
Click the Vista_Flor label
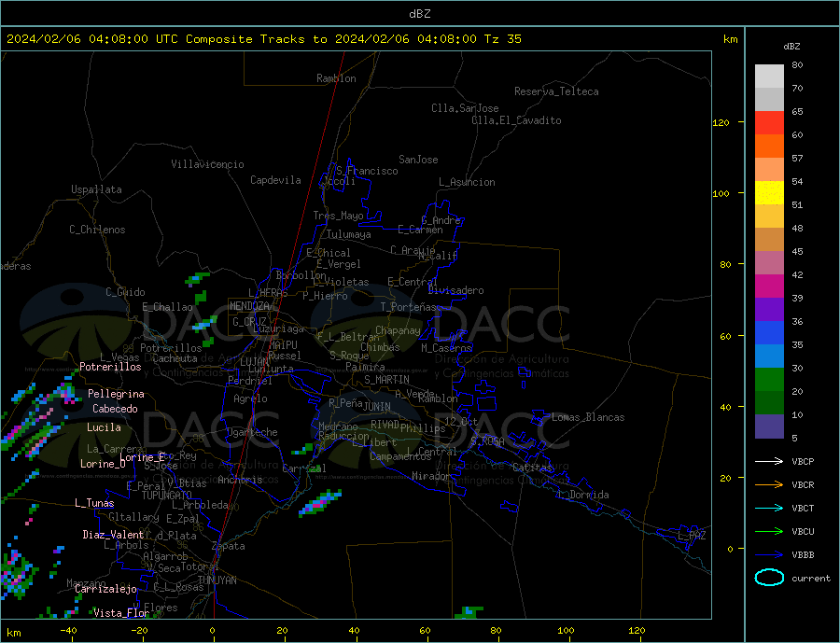[x=121, y=613]
